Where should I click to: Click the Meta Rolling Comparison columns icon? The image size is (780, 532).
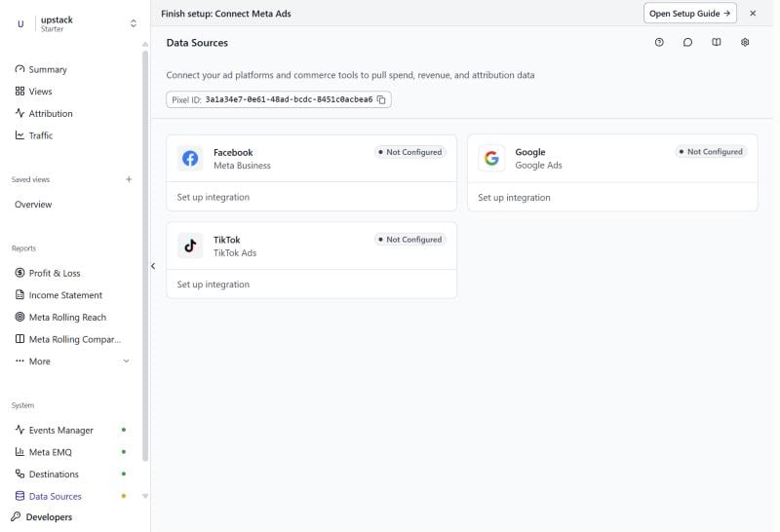click(19, 339)
